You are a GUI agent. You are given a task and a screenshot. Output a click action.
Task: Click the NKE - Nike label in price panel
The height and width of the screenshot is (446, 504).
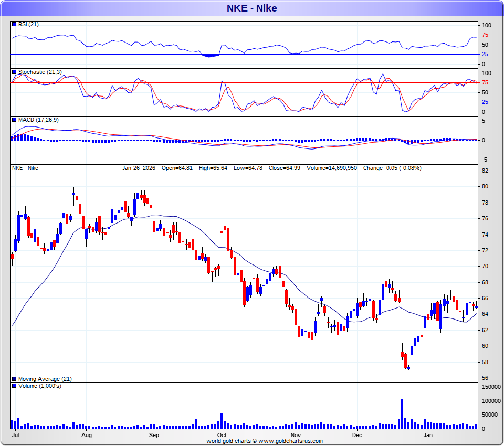(25, 168)
